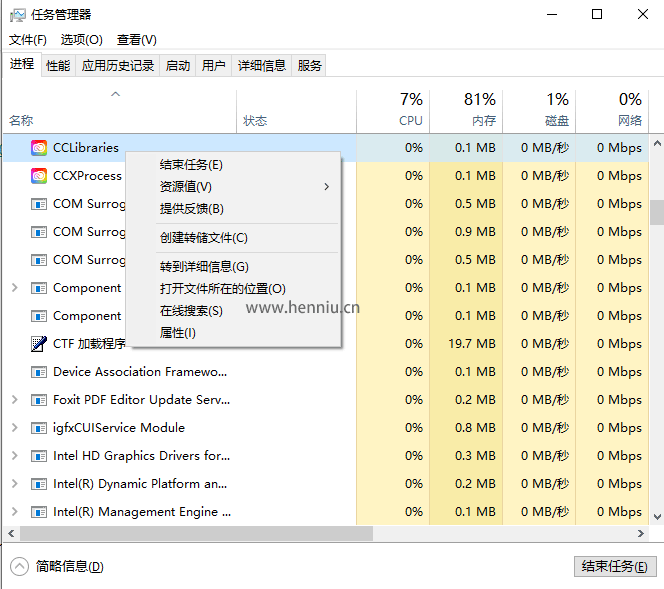
Task: Click the CCXProcess Adobe icon
Action: point(39,176)
